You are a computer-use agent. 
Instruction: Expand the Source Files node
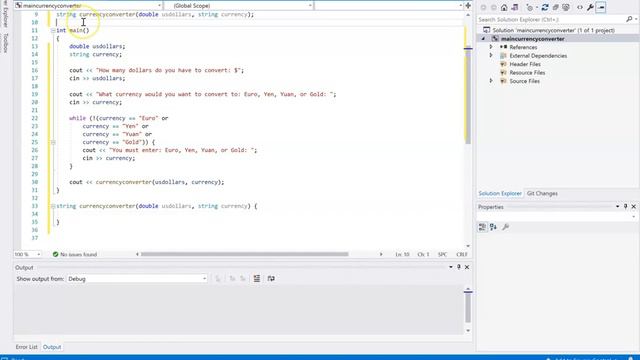click(491, 81)
